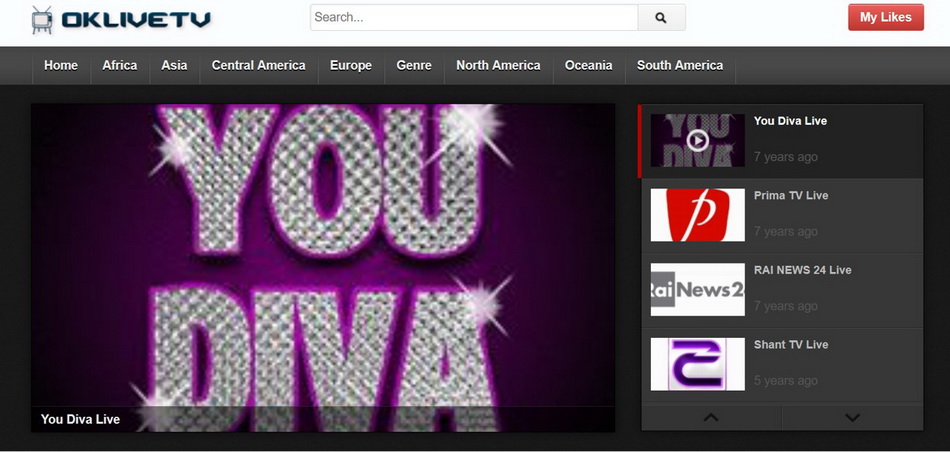Click the magnifying glass search button
The image size is (950, 452).
(662, 18)
